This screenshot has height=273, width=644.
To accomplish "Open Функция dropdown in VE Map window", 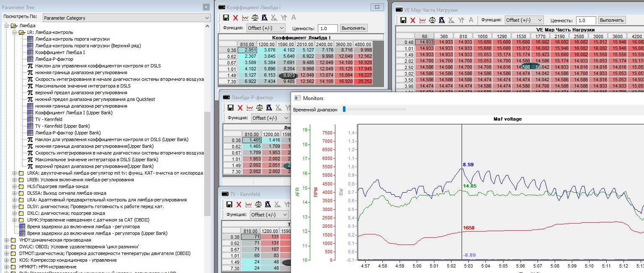I will click(524, 20).
